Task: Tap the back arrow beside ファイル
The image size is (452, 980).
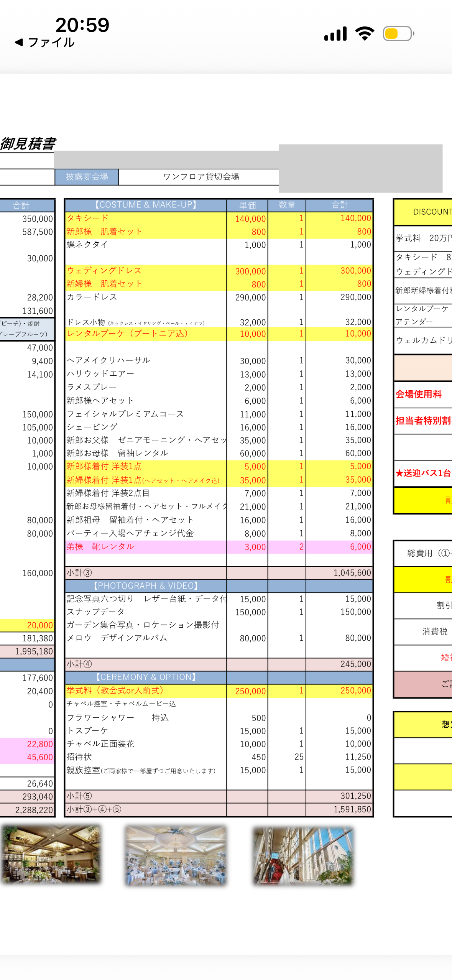Action: pyautogui.click(x=18, y=42)
